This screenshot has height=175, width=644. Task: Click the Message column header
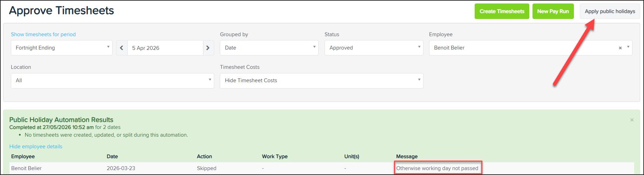click(407, 156)
